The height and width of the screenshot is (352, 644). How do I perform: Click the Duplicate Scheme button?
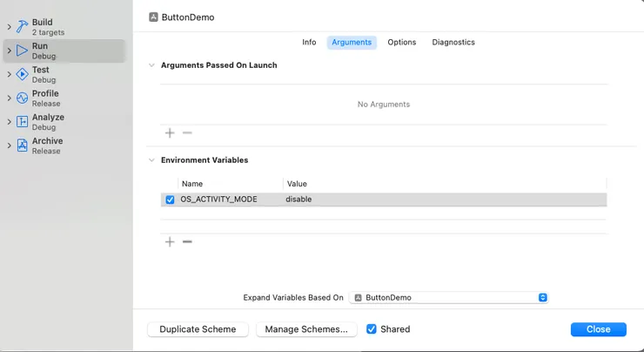[x=198, y=329]
